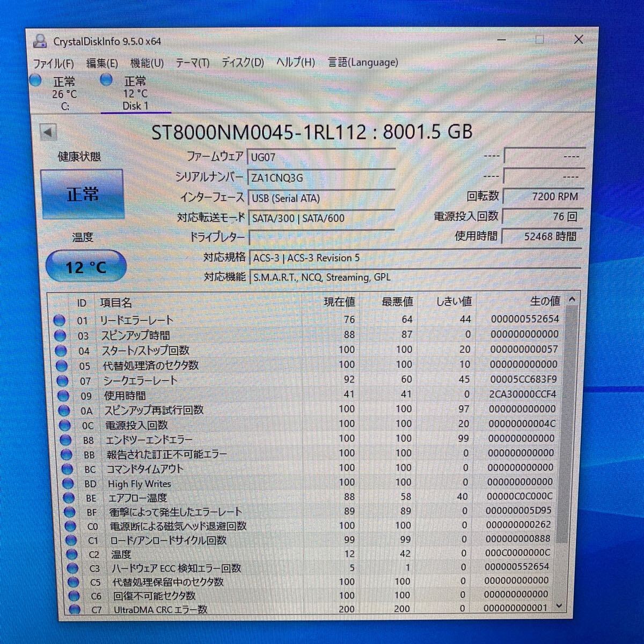Click status orb for 05 代替処理済のセクタ数

[x=62, y=366]
